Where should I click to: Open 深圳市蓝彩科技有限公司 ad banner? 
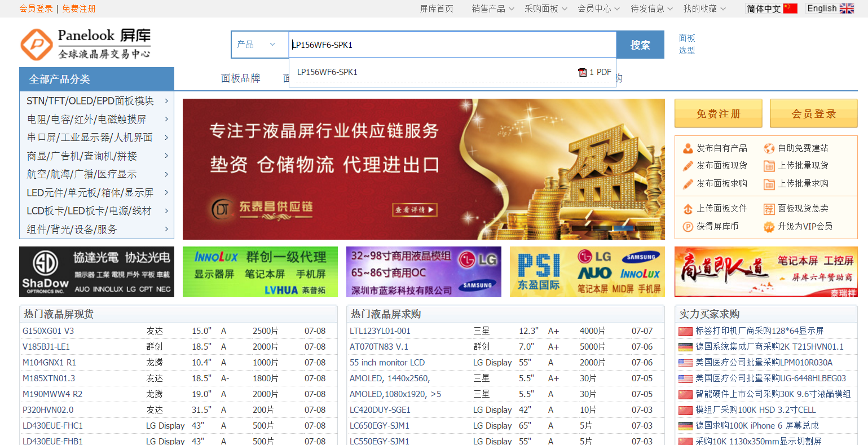click(x=424, y=272)
